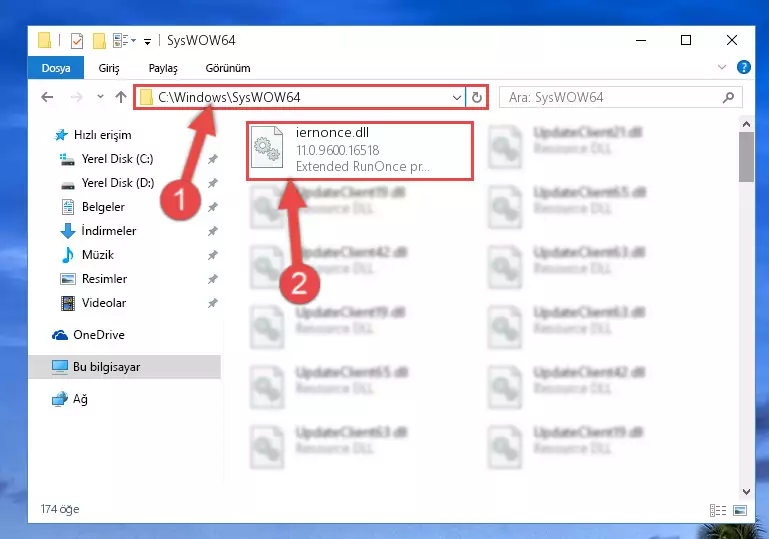The height and width of the screenshot is (539, 769).
Task: Click the New Folder icon in quick access toolbar
Action: [x=100, y=41]
